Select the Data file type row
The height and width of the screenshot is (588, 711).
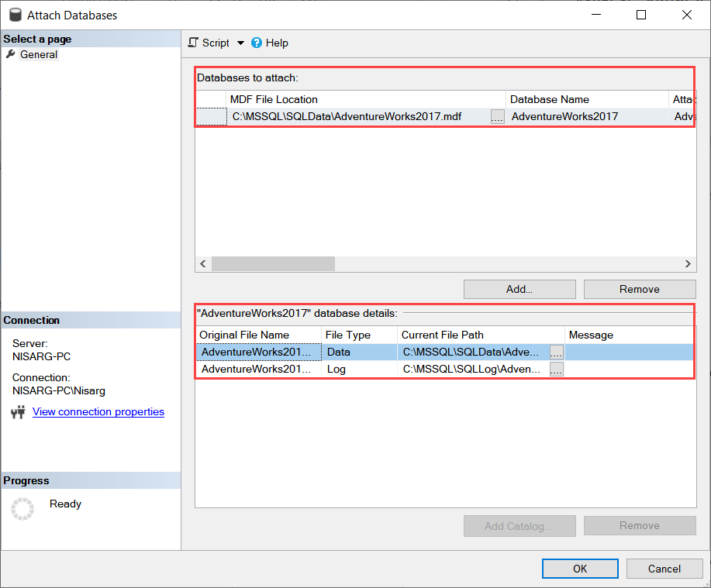tap(349, 352)
